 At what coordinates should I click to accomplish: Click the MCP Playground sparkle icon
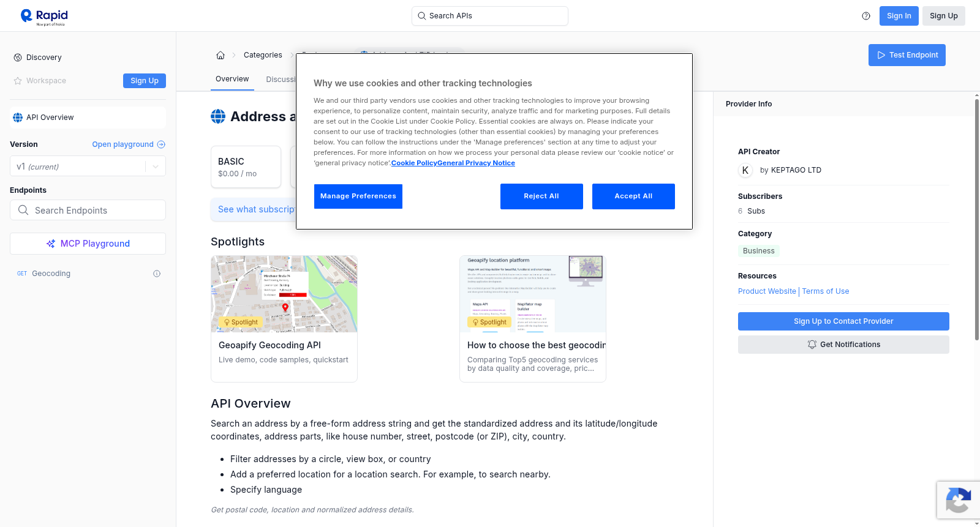(51, 244)
